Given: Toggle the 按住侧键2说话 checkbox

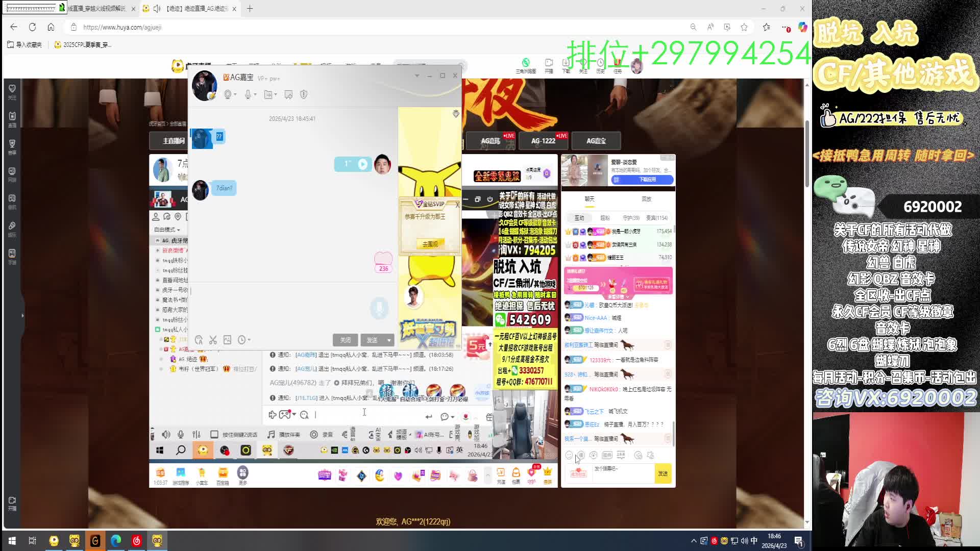Looking at the screenshot, I should pos(214,435).
